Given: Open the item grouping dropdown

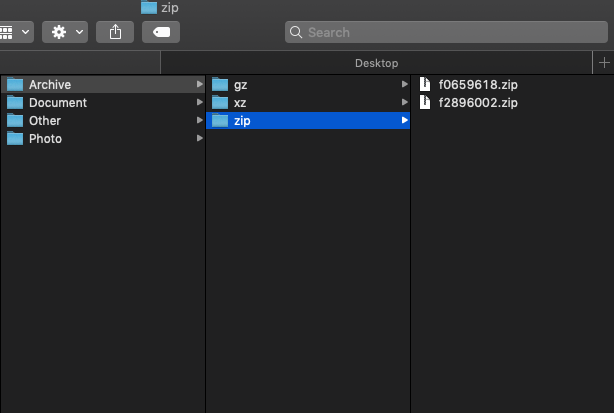Looking at the screenshot, I should [x=16, y=32].
